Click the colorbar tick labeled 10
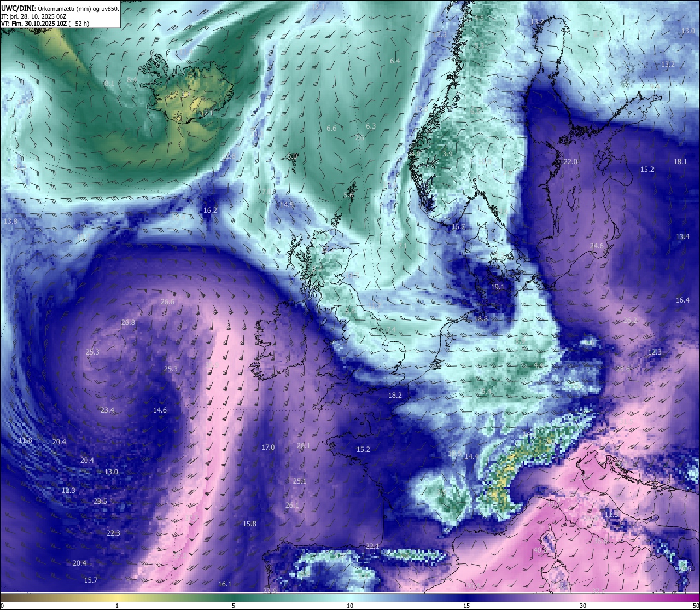700x610 pixels. [x=350, y=606]
